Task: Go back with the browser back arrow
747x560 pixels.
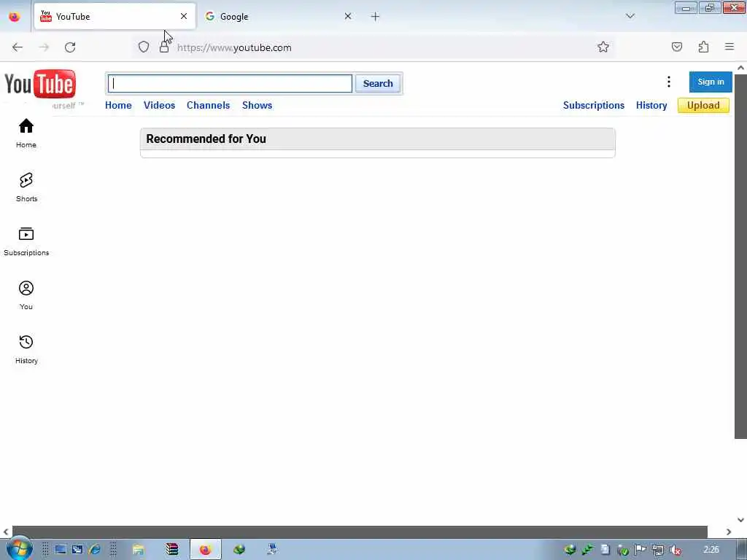Action: click(x=18, y=47)
